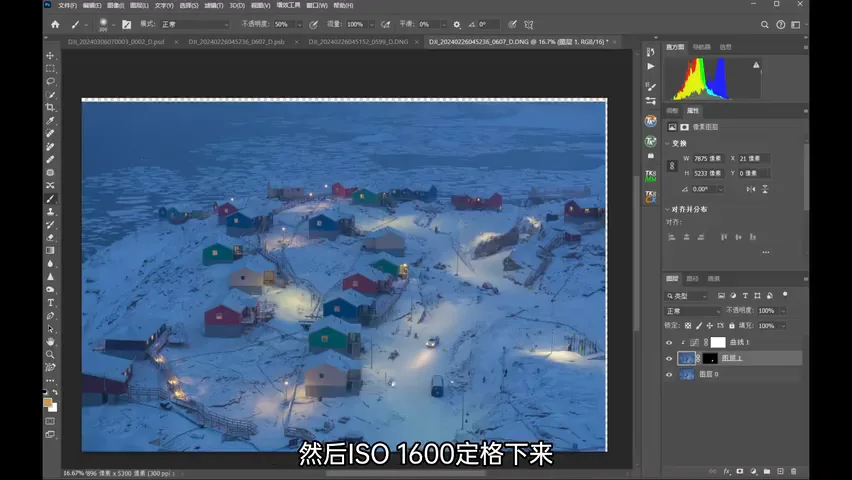Toggle lock transparent pixels
Screen dimensions: 852x480
coord(688,326)
